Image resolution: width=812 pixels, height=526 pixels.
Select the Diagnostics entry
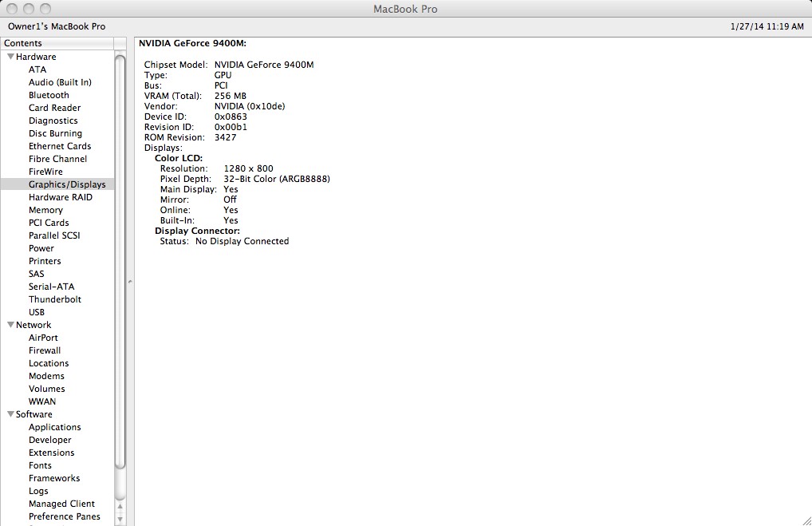pyautogui.click(x=53, y=121)
